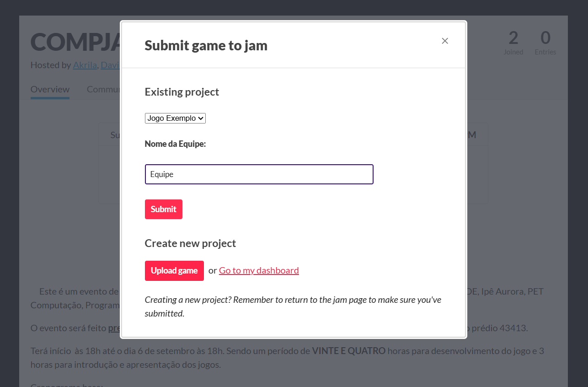The width and height of the screenshot is (588, 387).
Task: Click the Nome da Equipe label
Action: (175, 144)
